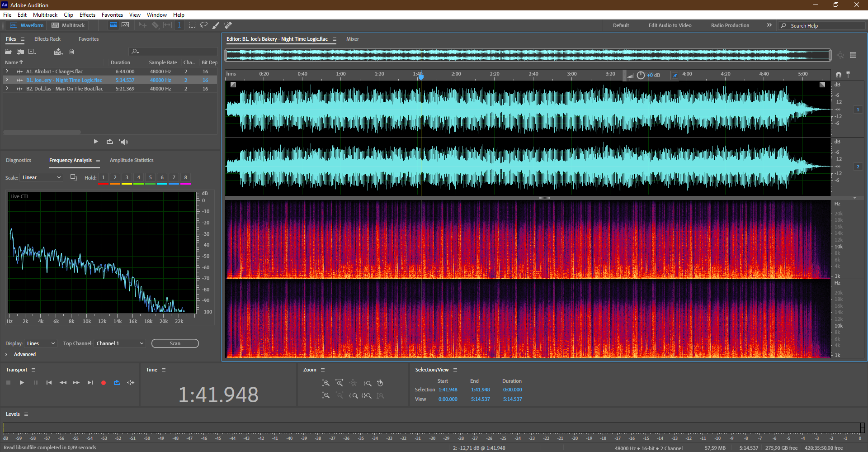The image size is (868, 452).
Task: Switch to the Effects Rack tab
Action: [x=47, y=39]
